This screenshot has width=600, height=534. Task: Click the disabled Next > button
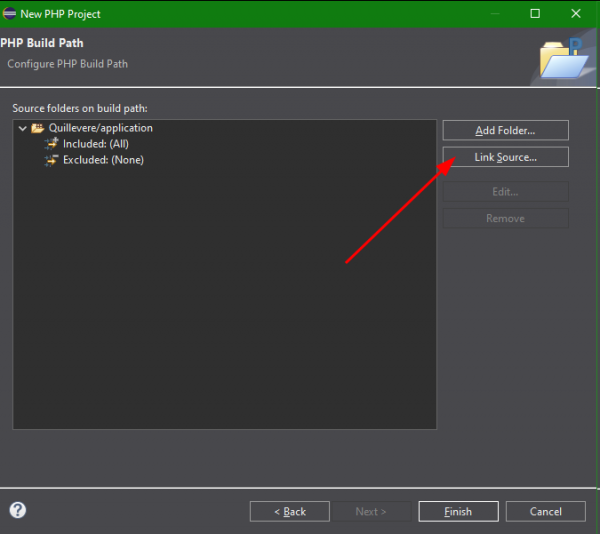tap(370, 511)
